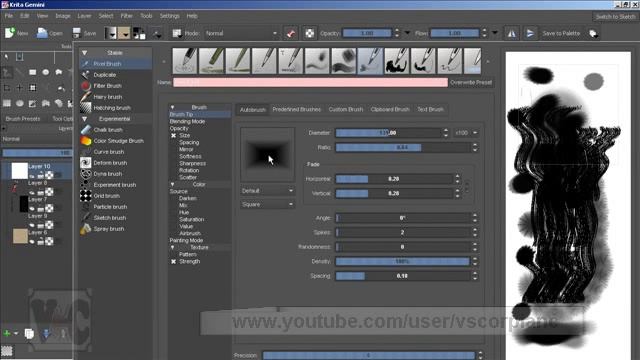Click the Save icon in the toolbar

76,33
